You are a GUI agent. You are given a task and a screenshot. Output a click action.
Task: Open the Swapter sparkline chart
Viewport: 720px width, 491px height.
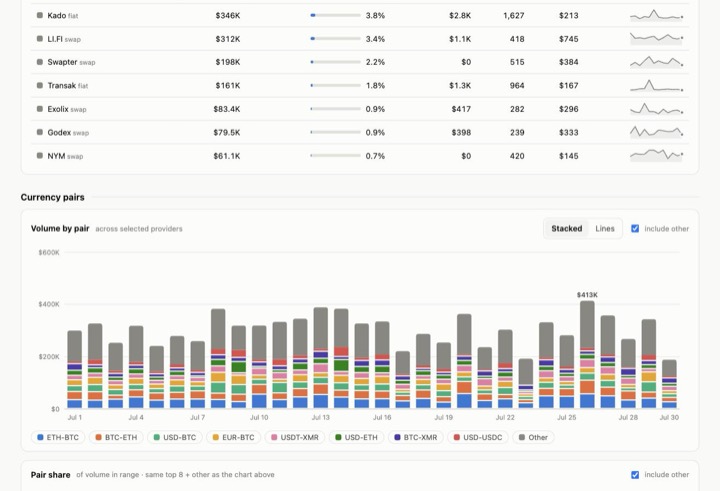[657, 62]
